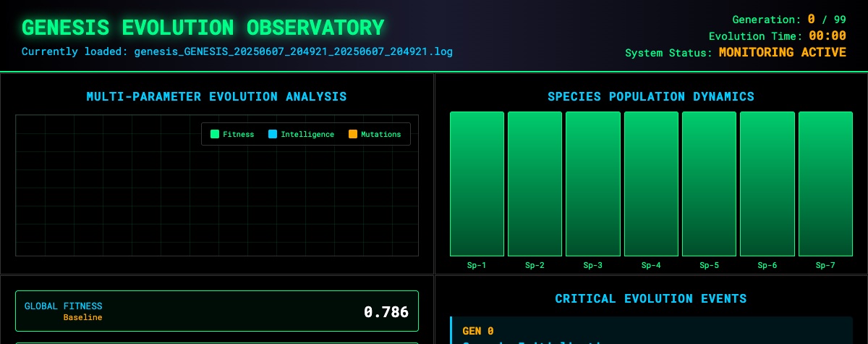
Task: Toggle the Fitness legend entry
Action: pos(232,134)
